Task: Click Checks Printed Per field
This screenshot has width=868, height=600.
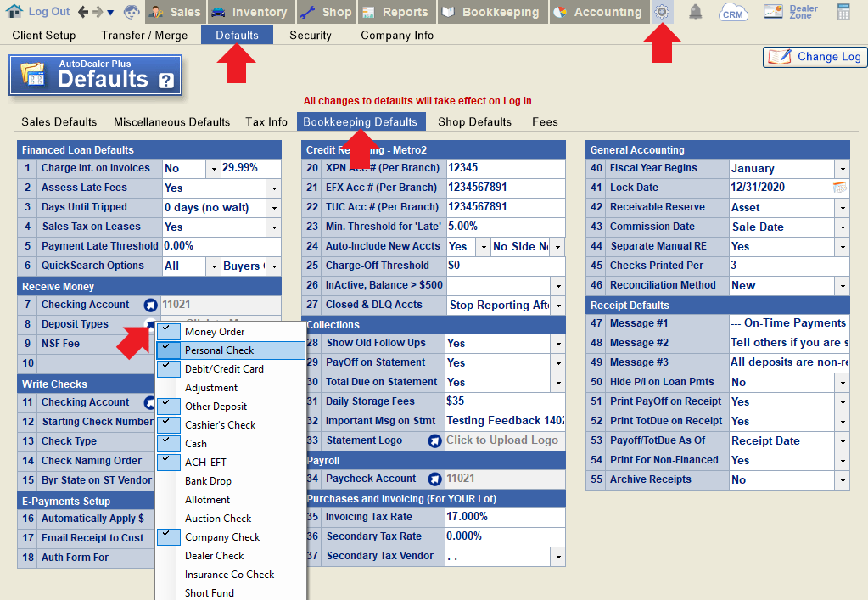Action: 789,266
